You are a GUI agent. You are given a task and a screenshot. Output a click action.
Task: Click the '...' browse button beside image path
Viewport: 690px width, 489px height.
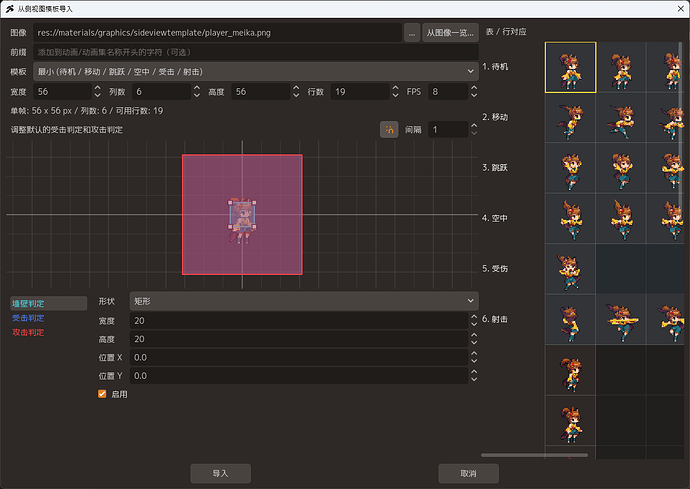pos(411,33)
